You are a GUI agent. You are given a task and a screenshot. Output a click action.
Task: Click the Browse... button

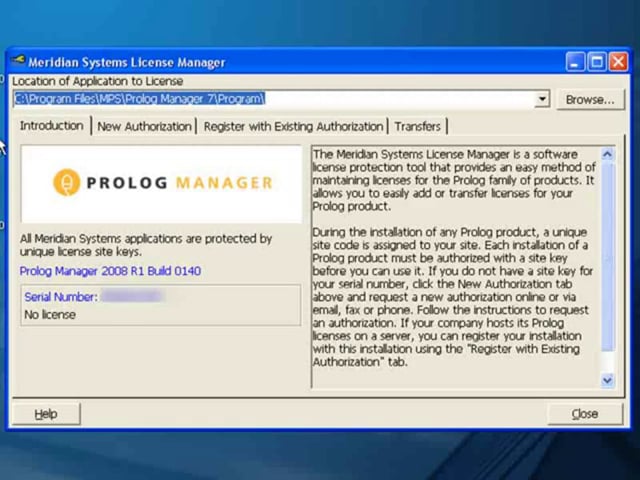pyautogui.click(x=590, y=100)
